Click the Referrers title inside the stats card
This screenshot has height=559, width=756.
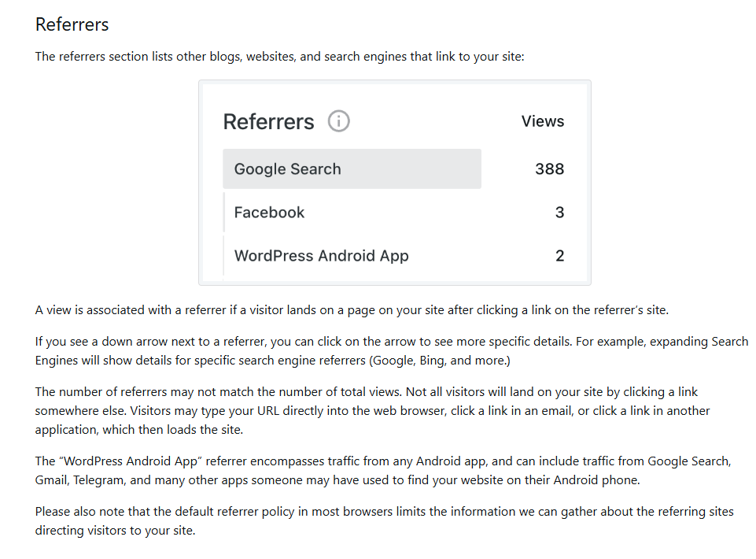(268, 122)
